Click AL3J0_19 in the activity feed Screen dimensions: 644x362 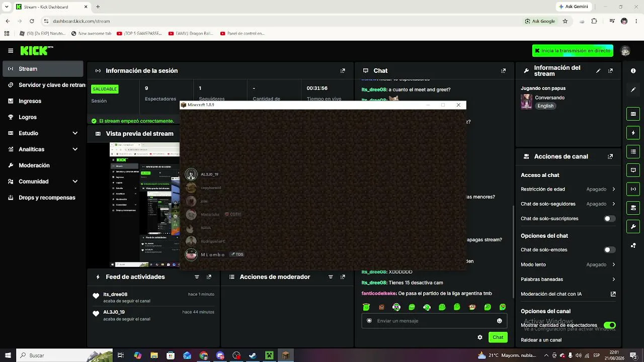click(x=114, y=312)
